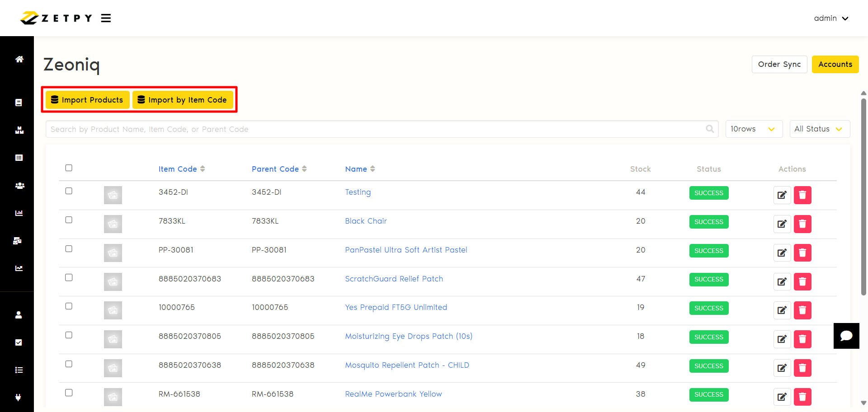Open the Black Chair product link
This screenshot has height=412, width=868.
(x=366, y=221)
